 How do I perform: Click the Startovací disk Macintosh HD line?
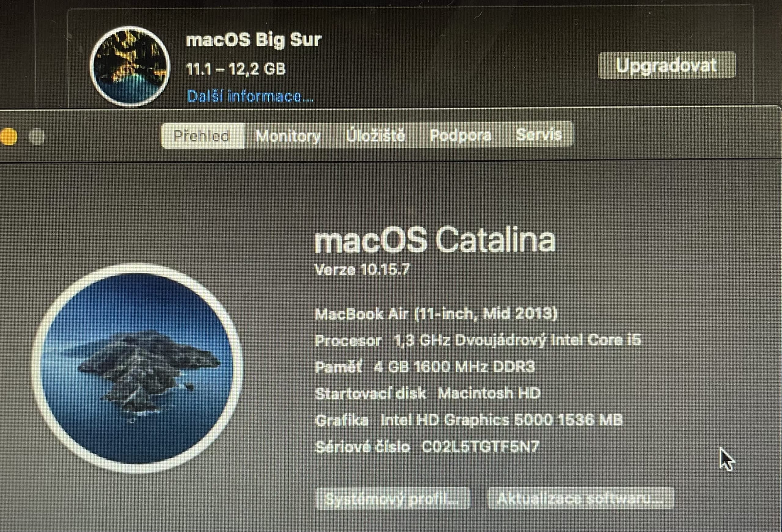coord(428,393)
